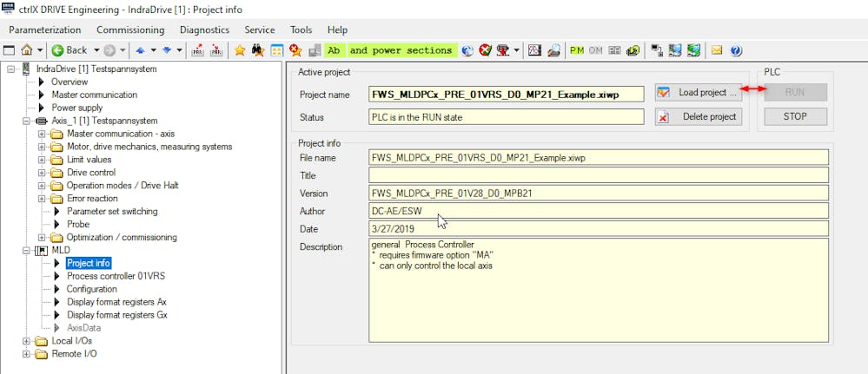Select the Probe tree item
This screenshot has width=868, height=374.
click(x=78, y=224)
